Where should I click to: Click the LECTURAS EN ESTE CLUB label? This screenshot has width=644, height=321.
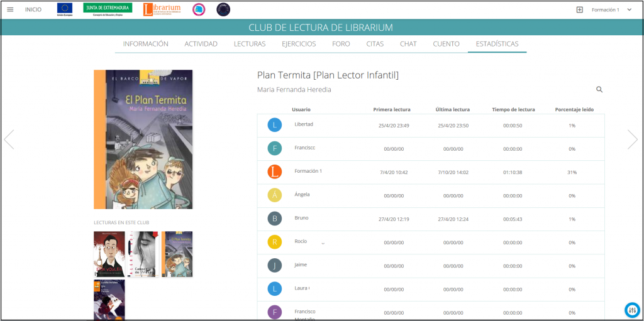click(121, 222)
